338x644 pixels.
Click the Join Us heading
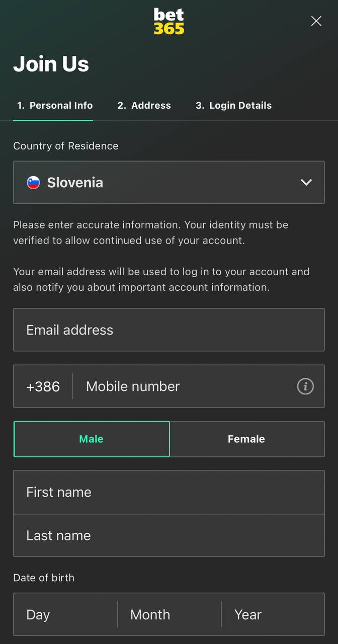[x=51, y=64]
